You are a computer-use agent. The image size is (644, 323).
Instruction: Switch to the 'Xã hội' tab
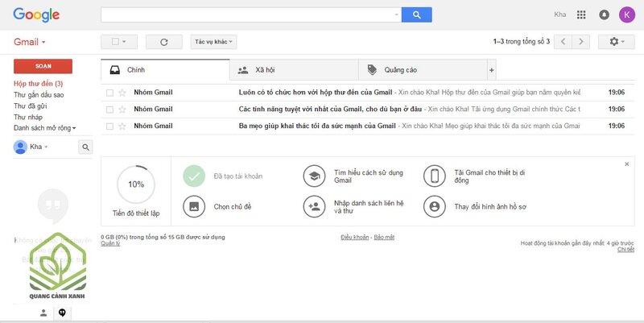click(x=294, y=70)
